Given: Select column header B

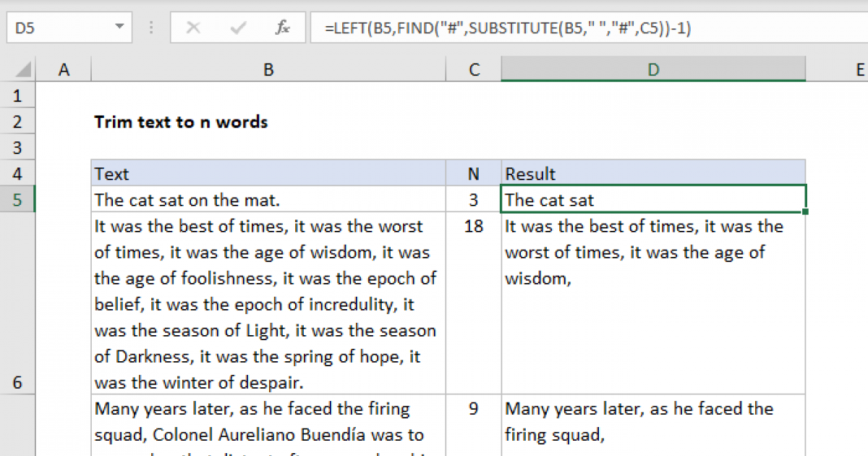Looking at the screenshot, I should [268, 69].
